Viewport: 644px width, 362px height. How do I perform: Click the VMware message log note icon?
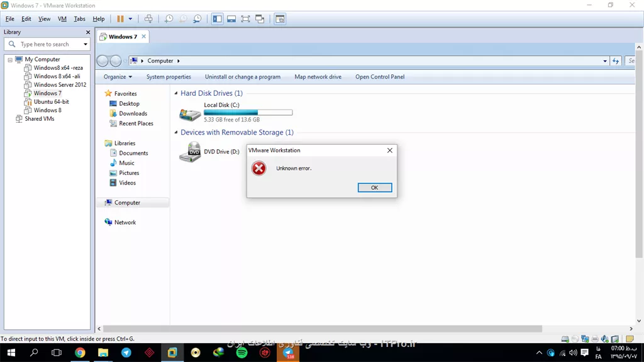pyautogui.click(x=630, y=339)
